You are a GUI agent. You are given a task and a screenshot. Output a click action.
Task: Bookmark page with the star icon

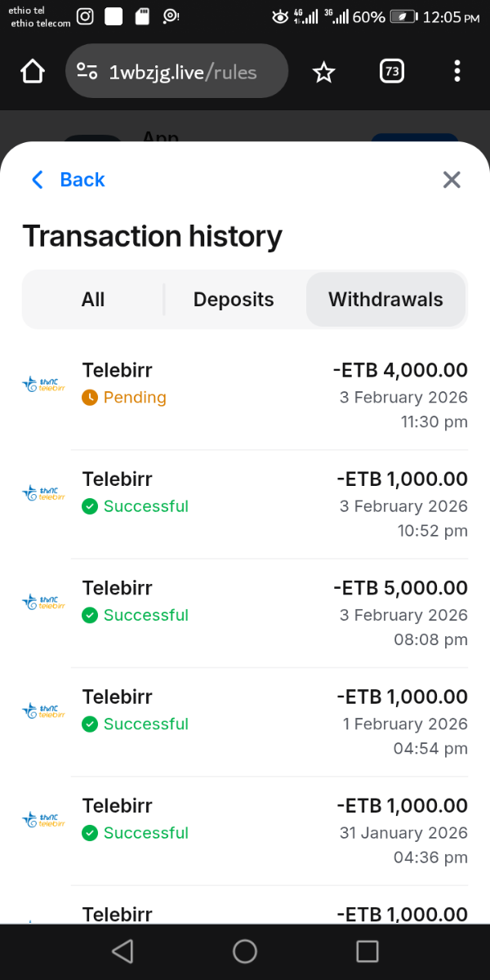point(324,73)
